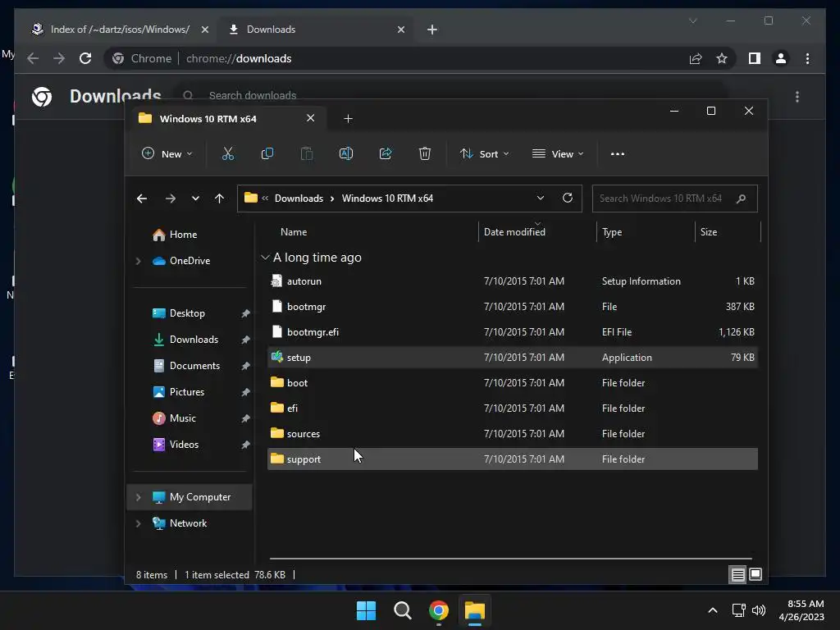Open the New dropdown menu
The image size is (840, 630).
167,153
